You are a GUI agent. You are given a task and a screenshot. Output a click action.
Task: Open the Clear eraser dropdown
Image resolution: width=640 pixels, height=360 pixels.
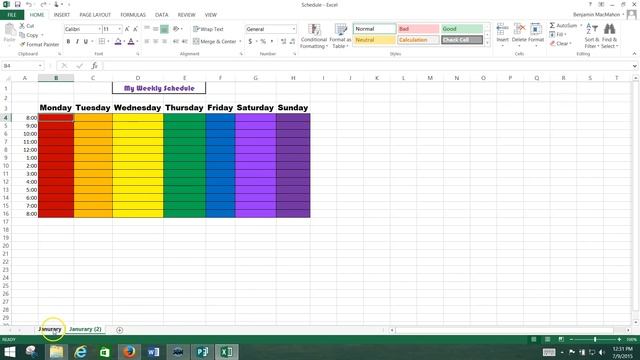pyautogui.click(x=560, y=43)
